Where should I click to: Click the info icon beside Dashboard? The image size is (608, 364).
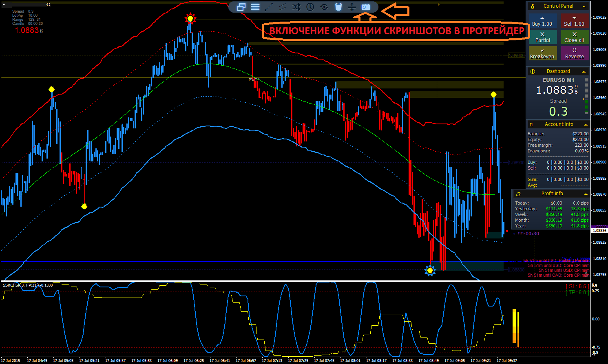[533, 71]
